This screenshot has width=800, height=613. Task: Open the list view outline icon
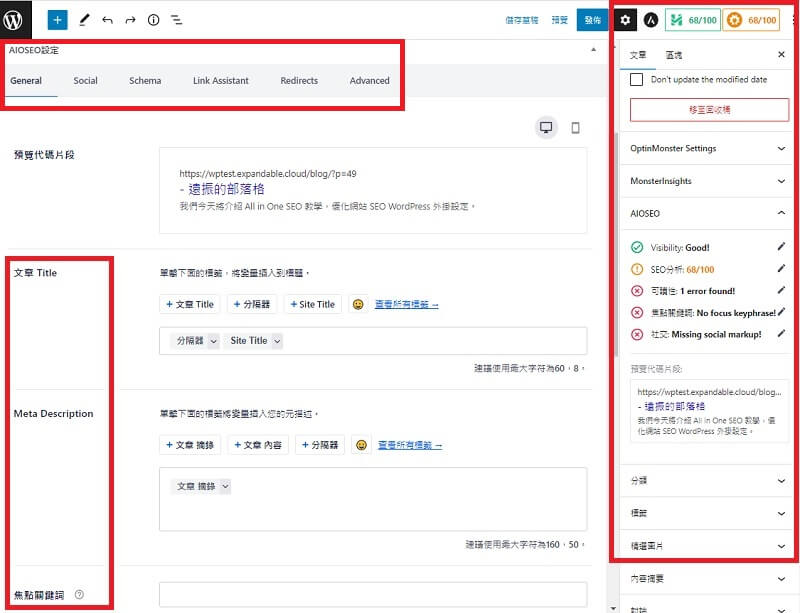tap(177, 20)
